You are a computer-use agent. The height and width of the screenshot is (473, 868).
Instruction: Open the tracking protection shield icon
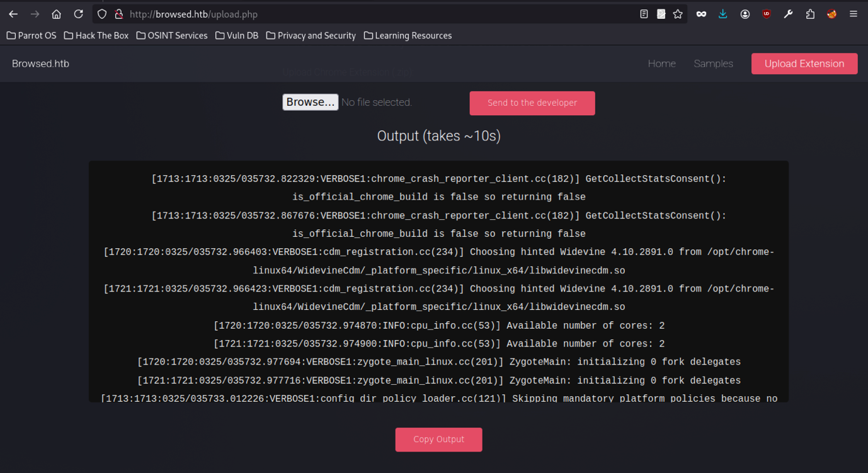click(x=102, y=14)
